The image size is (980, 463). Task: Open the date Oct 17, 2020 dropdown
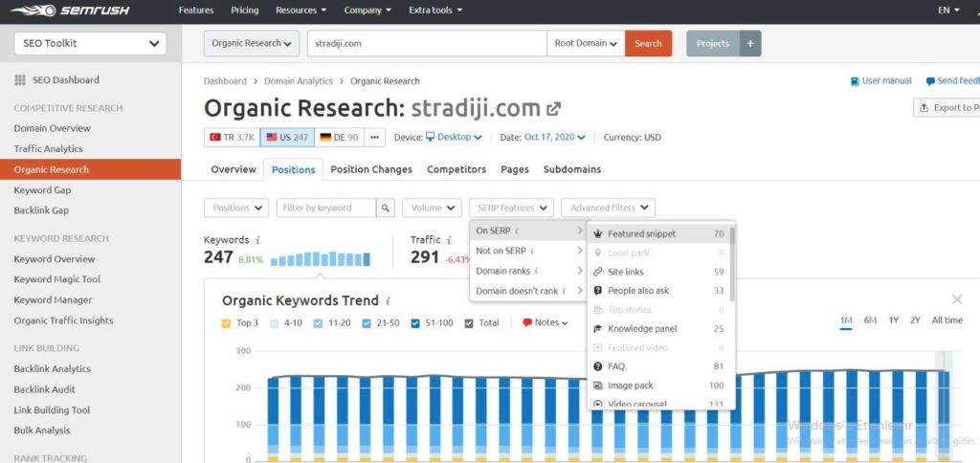pyautogui.click(x=555, y=138)
